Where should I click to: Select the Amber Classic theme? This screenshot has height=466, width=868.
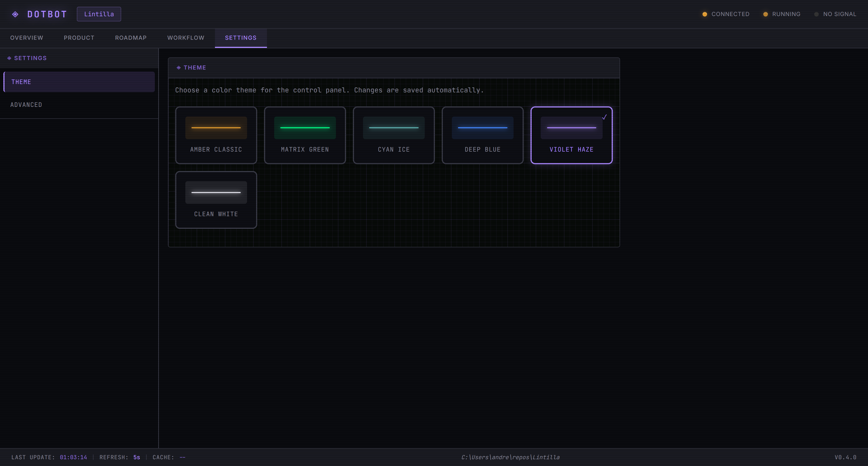click(x=216, y=135)
